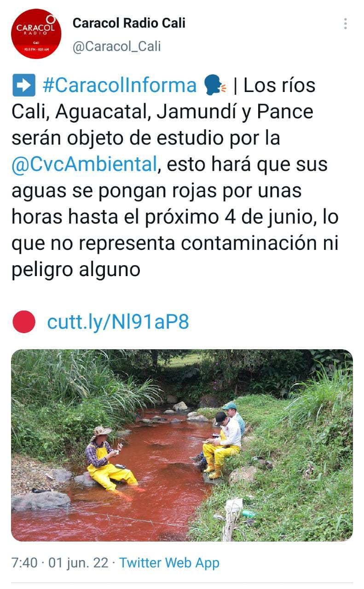Open the #CaracolInforma hashtag
This screenshot has height=589, width=364.
click(119, 86)
